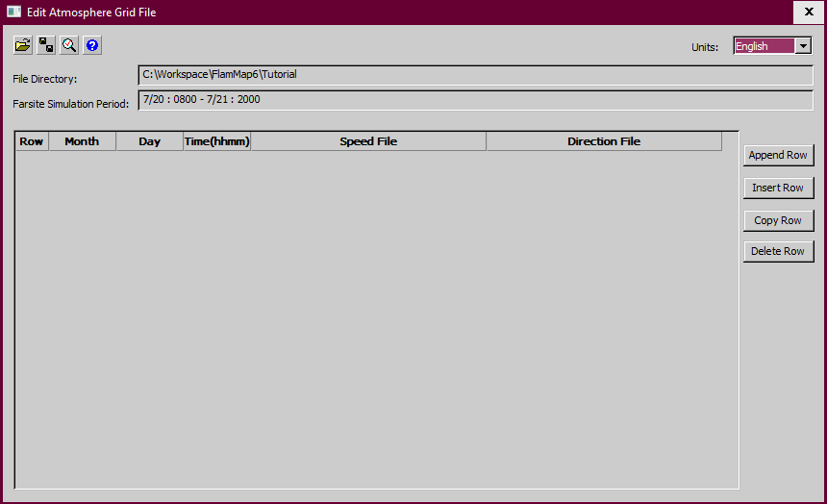Viewport: 827px width, 504px height.
Task: Open help with the question mark icon
Action: [x=92, y=45]
